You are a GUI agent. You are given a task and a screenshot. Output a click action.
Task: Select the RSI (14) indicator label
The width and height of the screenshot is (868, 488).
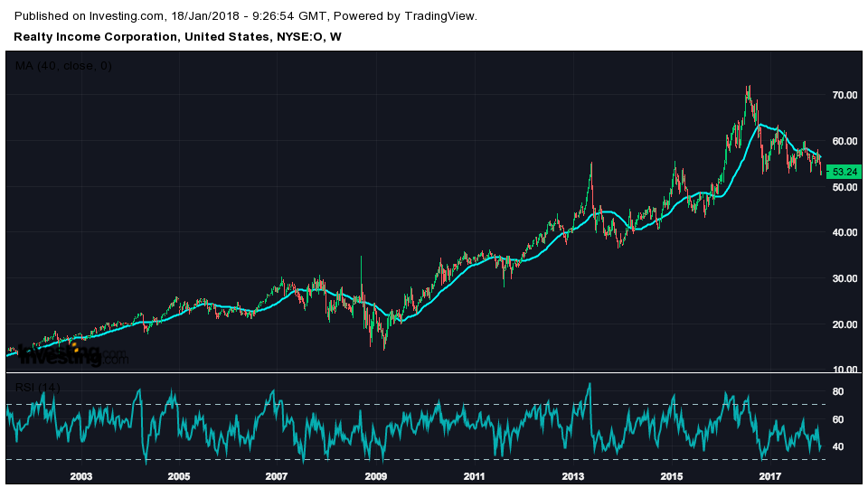click(x=37, y=388)
